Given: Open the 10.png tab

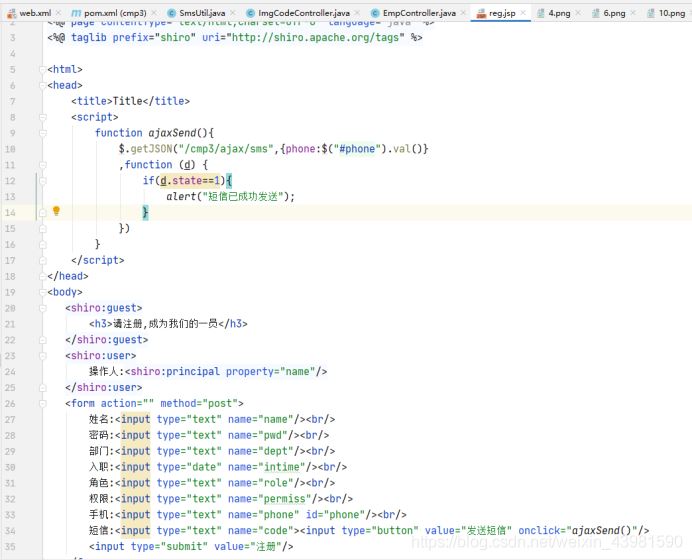Looking at the screenshot, I should point(672,13).
